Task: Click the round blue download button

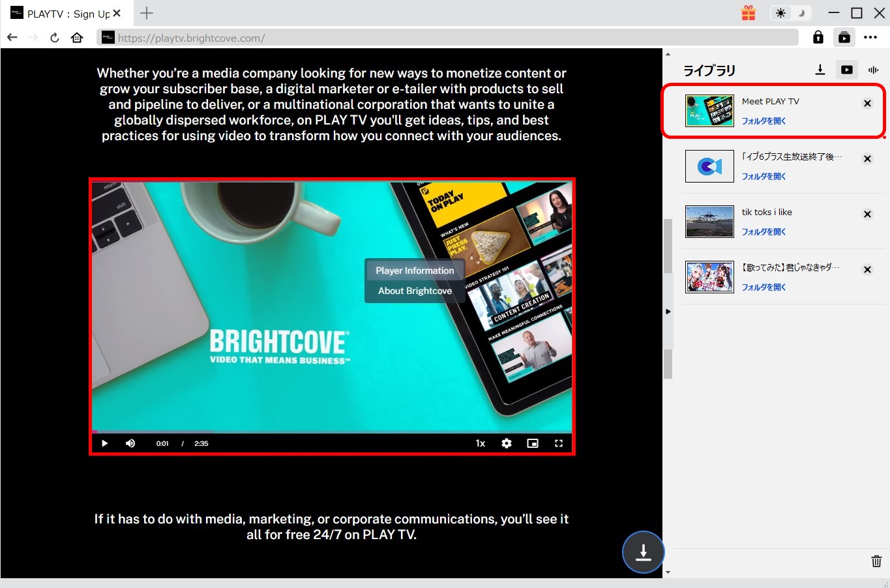Action: [x=643, y=552]
